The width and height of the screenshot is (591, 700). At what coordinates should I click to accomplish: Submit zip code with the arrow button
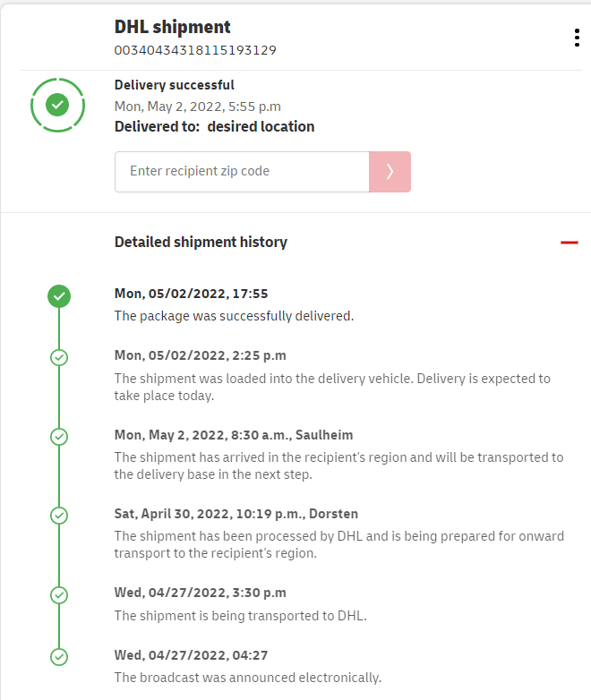(390, 172)
